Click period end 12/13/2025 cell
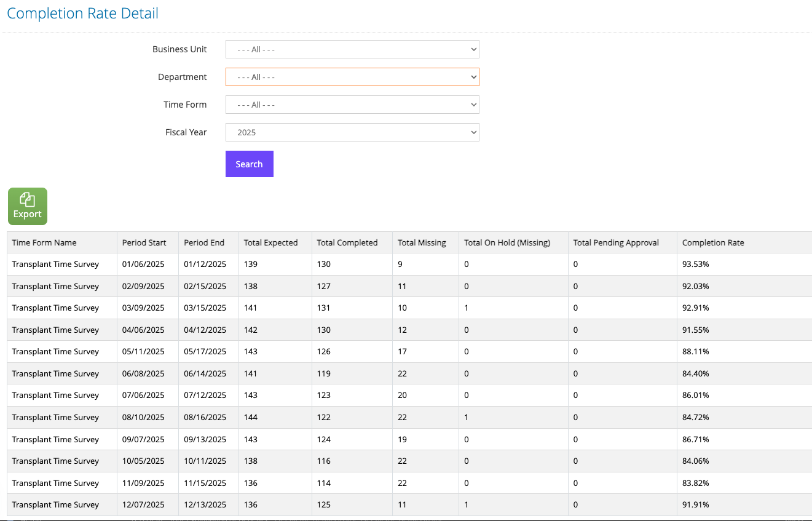 coord(208,504)
